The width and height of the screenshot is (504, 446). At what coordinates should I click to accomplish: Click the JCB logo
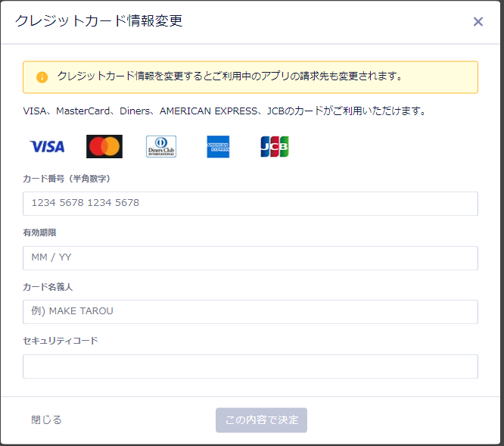coord(275,147)
